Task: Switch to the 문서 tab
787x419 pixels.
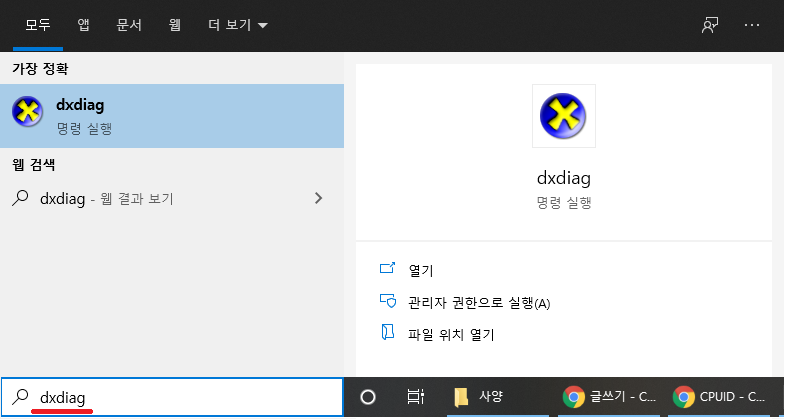Action: coord(128,25)
